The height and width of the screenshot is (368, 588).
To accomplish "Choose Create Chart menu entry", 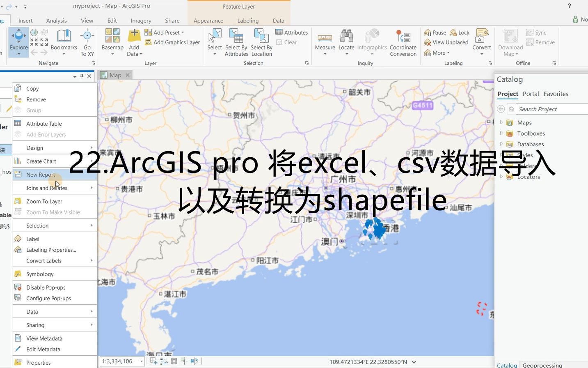I will pos(55,161).
